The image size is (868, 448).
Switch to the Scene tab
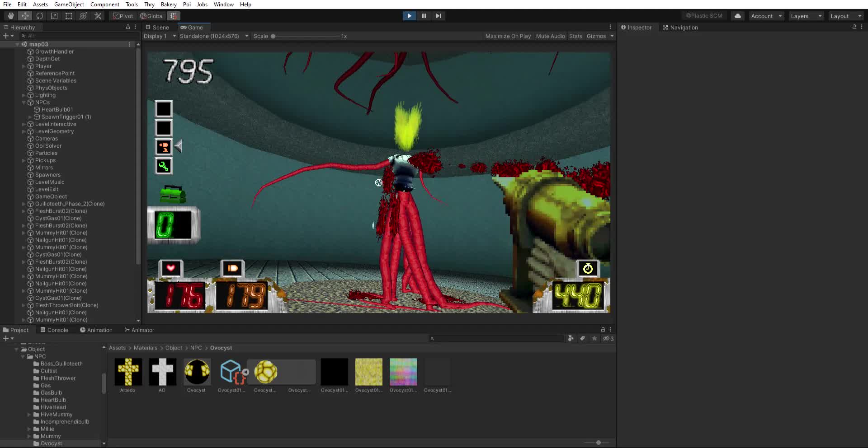157,27
